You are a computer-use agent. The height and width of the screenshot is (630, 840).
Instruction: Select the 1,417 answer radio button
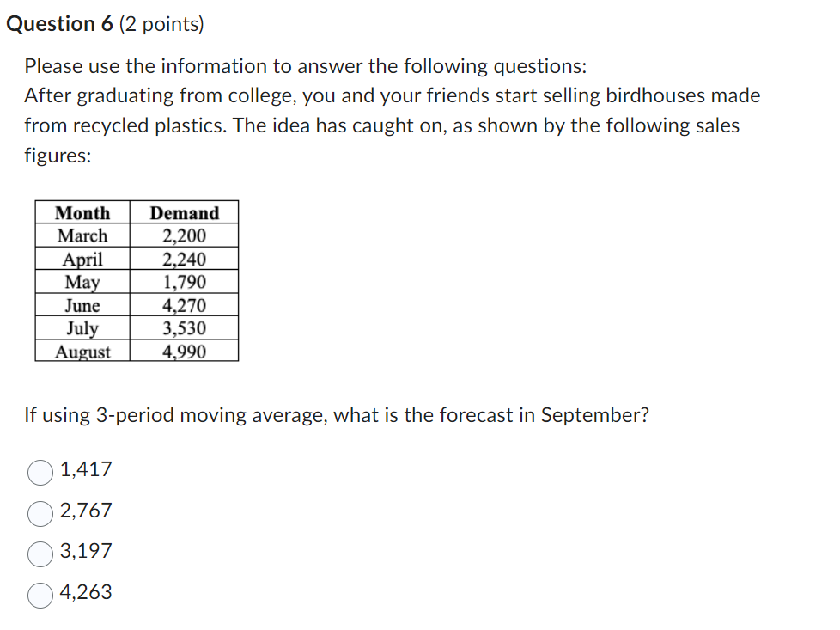(x=40, y=470)
